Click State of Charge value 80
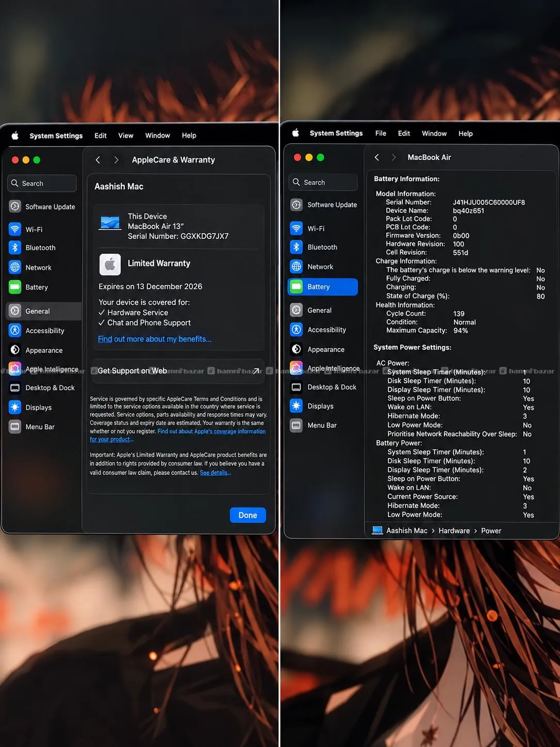This screenshot has height=747, width=560. [540, 297]
